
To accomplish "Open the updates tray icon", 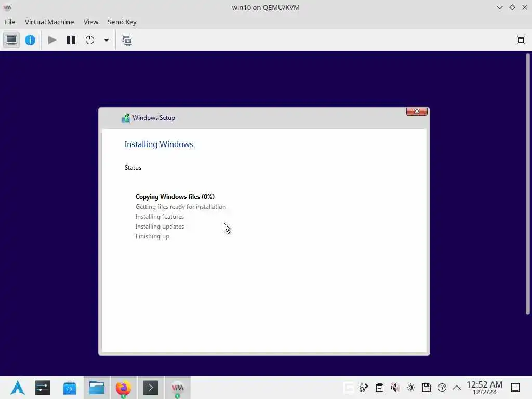I will 442,388.
